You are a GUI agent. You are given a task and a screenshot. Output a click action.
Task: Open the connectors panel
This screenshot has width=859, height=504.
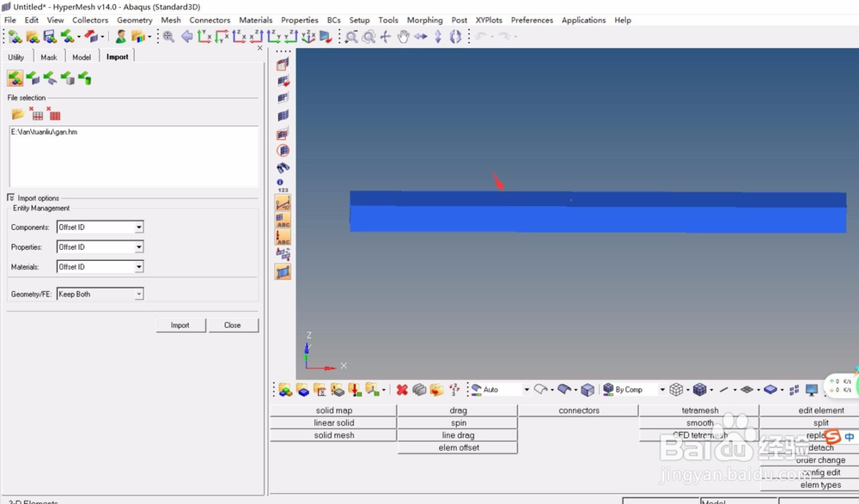[578, 410]
